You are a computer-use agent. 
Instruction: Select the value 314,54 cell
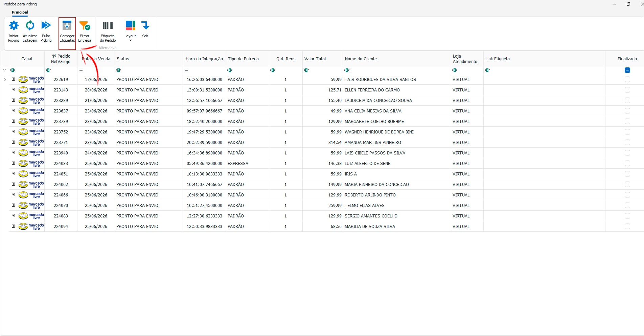pos(323,142)
